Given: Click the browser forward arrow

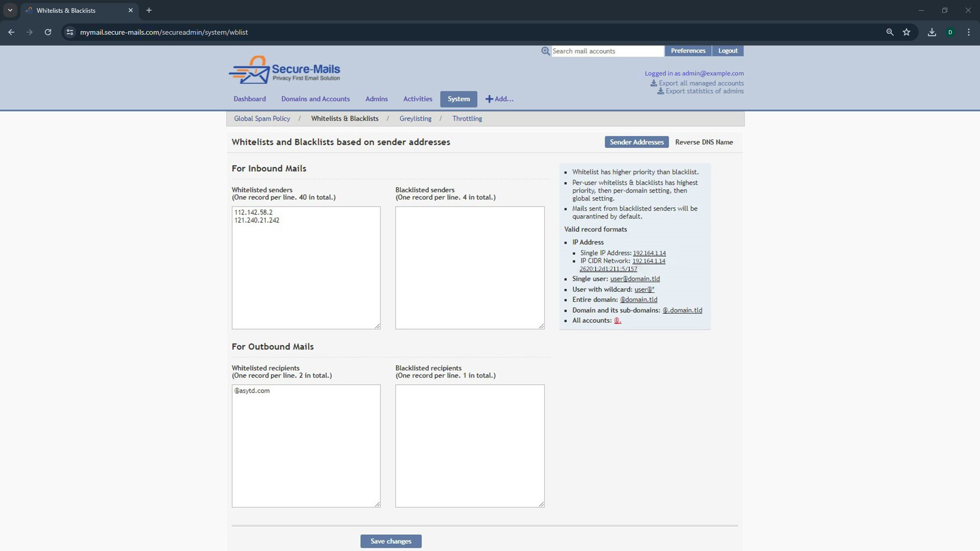Looking at the screenshot, I should [30, 32].
